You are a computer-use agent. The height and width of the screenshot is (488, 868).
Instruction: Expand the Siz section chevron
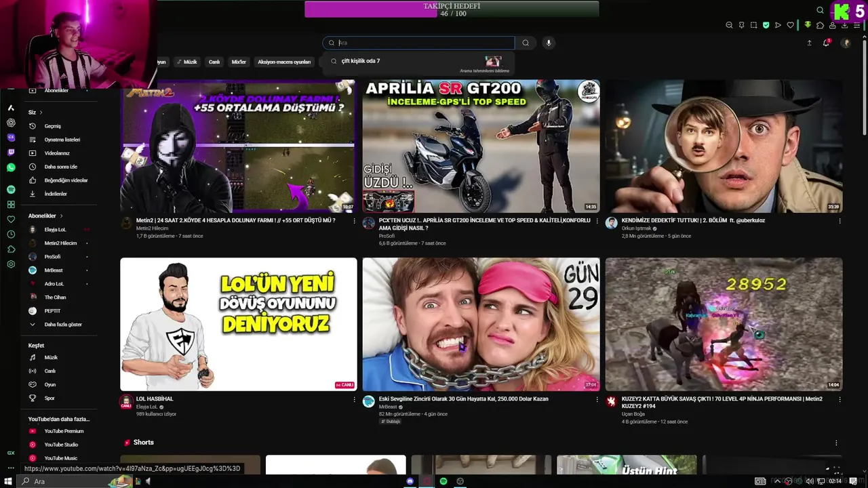pyautogui.click(x=41, y=113)
